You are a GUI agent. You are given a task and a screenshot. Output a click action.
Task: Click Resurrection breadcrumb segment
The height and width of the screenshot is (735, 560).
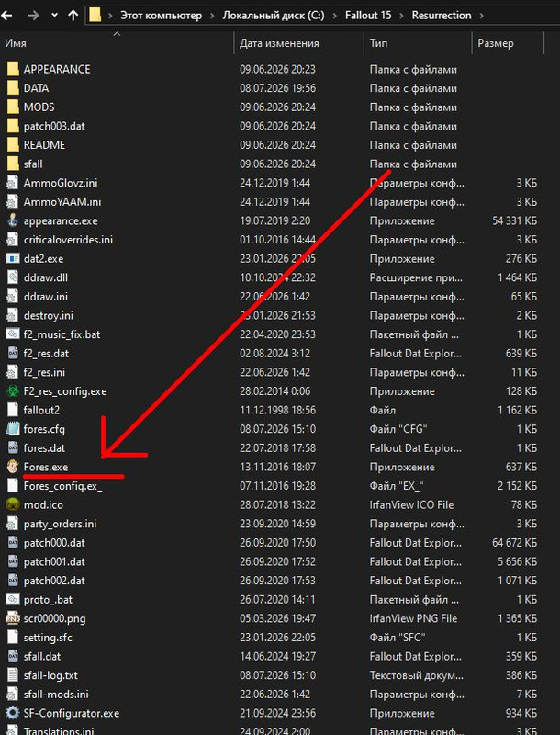pyautogui.click(x=442, y=16)
